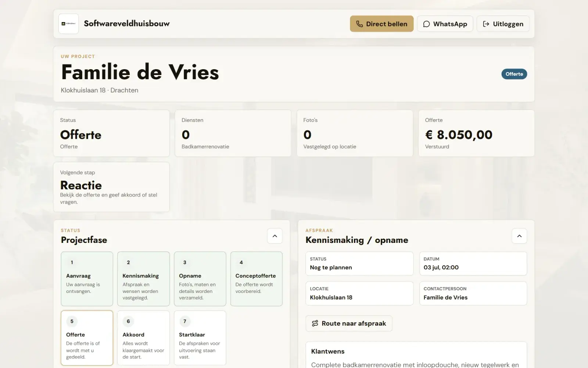Select phase 2 Kennismaking card
This screenshot has height=368, width=588.
point(143,279)
